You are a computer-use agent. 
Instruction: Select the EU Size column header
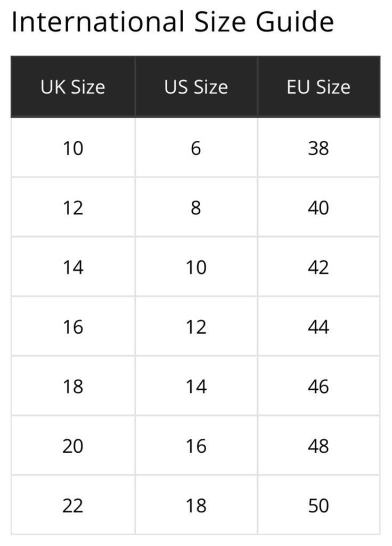[x=318, y=87]
